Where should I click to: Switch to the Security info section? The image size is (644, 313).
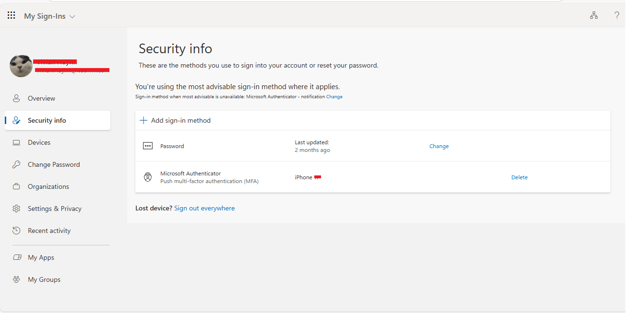coord(46,120)
